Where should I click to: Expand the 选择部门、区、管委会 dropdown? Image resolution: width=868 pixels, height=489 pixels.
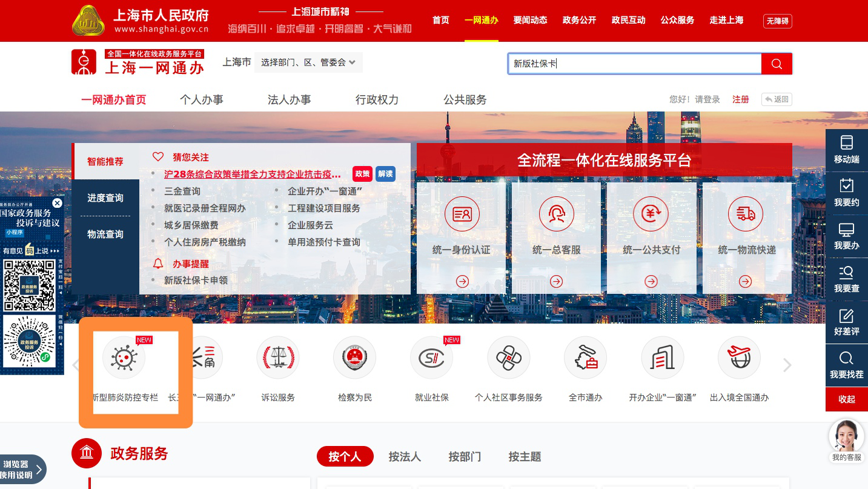308,62
